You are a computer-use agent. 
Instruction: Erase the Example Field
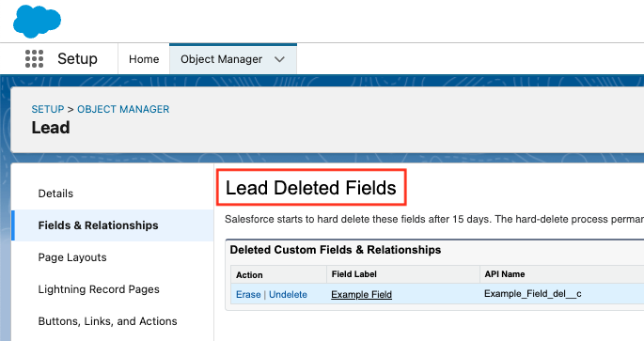pos(248,295)
